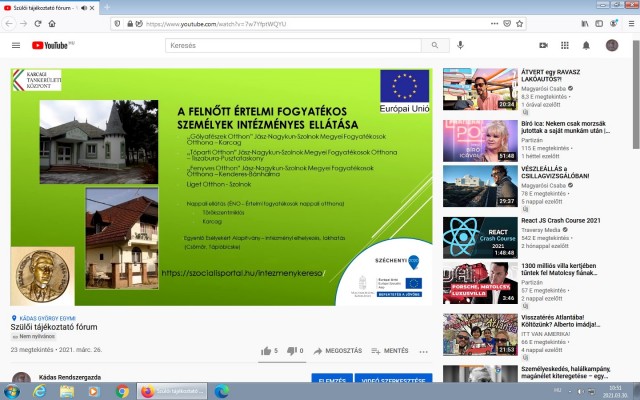
Task: Toggle the Firefox sidebar icon
Action: 599,24
